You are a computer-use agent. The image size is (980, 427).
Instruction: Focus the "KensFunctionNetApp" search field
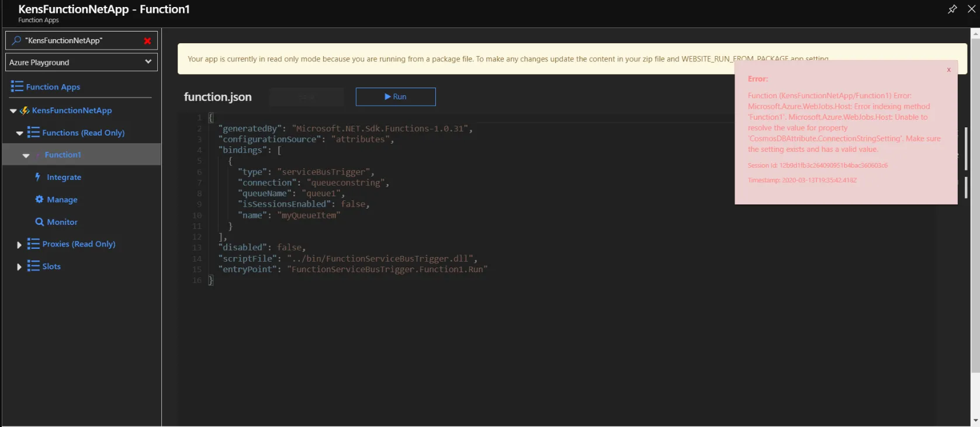pos(81,40)
